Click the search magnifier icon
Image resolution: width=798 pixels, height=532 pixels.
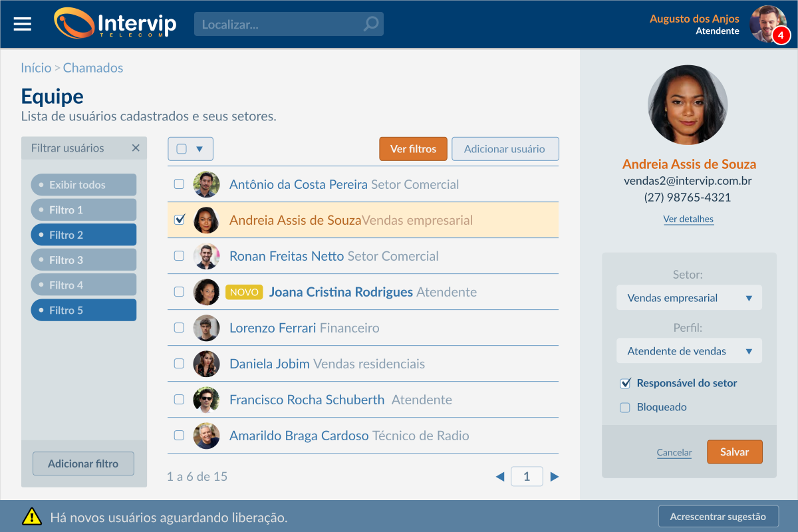(370, 25)
